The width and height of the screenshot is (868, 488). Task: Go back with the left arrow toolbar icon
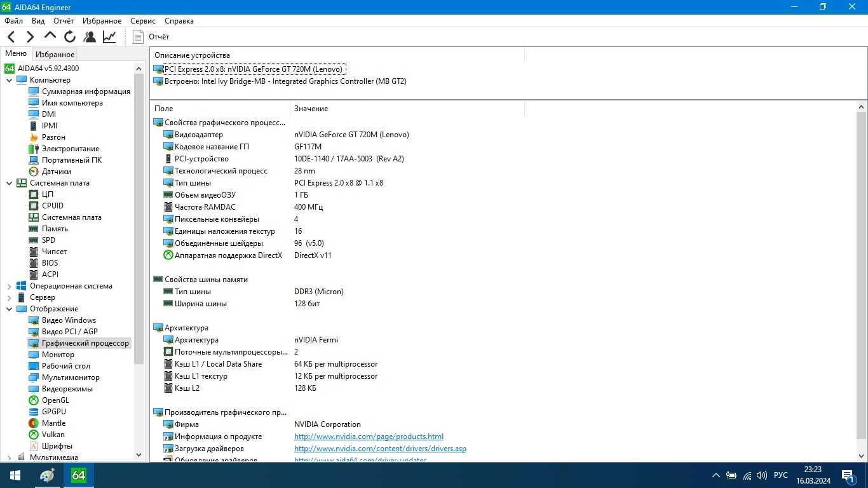pyautogui.click(x=11, y=37)
